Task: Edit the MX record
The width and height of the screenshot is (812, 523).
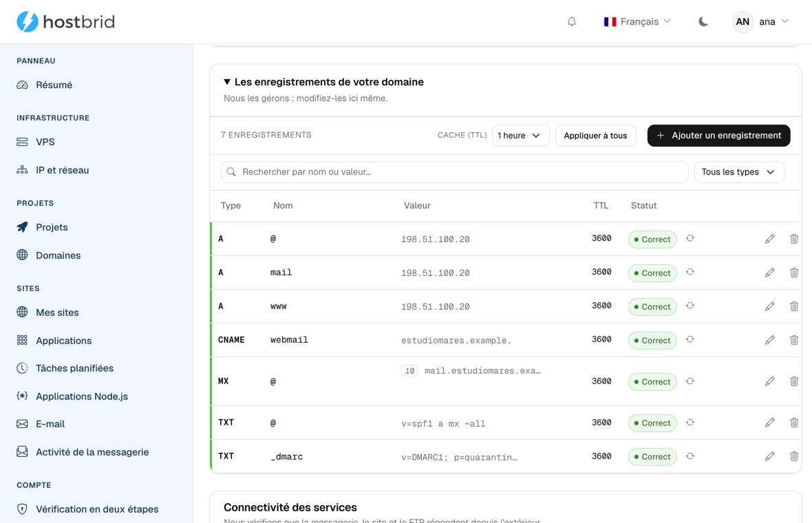Action: (x=769, y=381)
